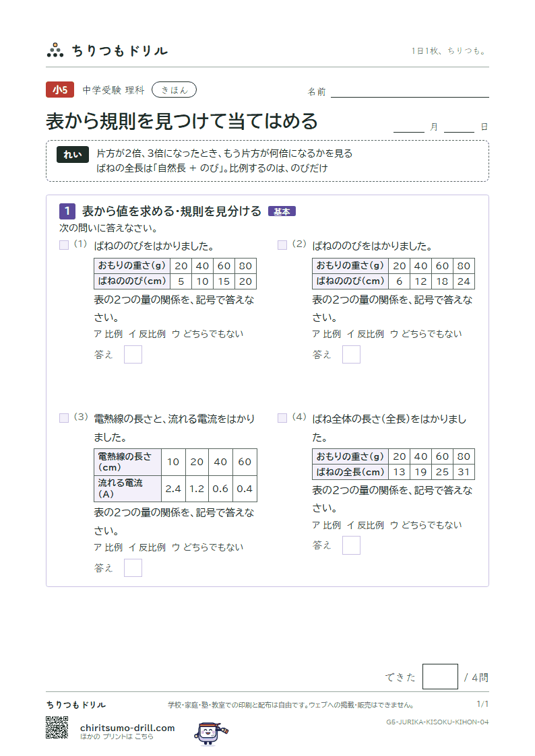535x756 pixels.
Task: Tick the checkbox for question (3)
Action: pyautogui.click(x=64, y=417)
